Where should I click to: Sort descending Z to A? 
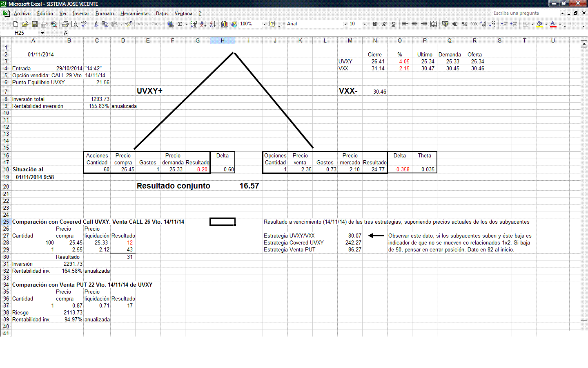click(213, 24)
